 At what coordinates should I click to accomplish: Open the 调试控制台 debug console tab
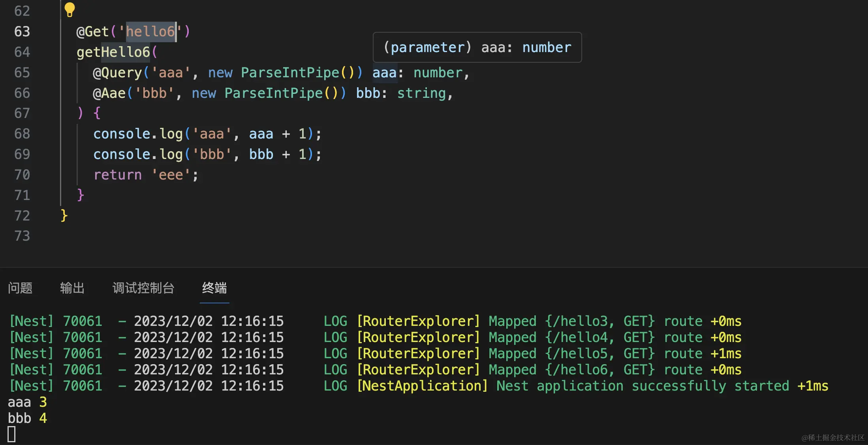click(143, 288)
